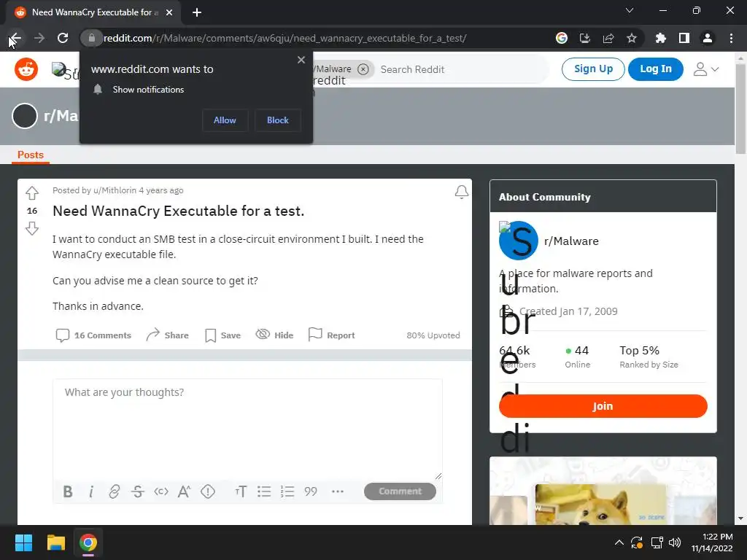The width and height of the screenshot is (747, 560).
Task: Click Log In button
Action: [656, 69]
